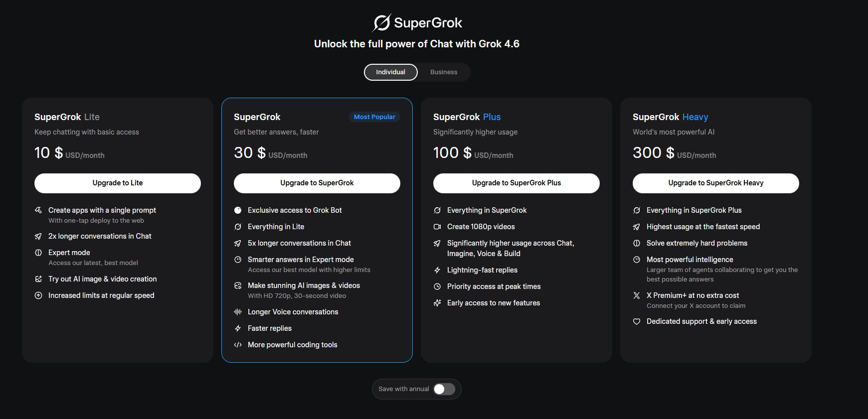Screen dimensions: 868x419
Task: Click Grok icon beside Everything in SuperGrok
Action: click(437, 210)
